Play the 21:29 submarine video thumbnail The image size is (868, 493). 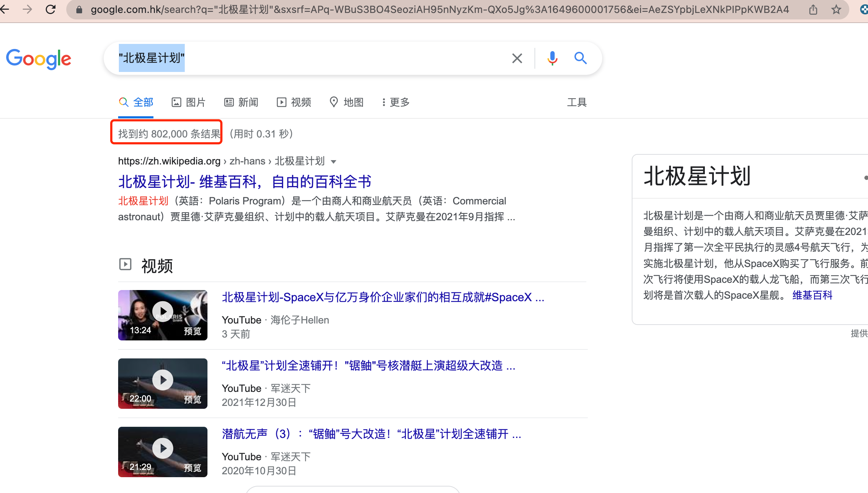(x=162, y=452)
